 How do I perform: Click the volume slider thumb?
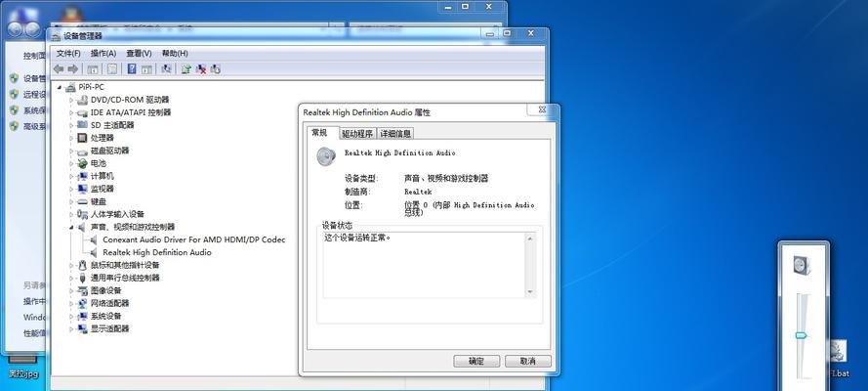(802, 335)
